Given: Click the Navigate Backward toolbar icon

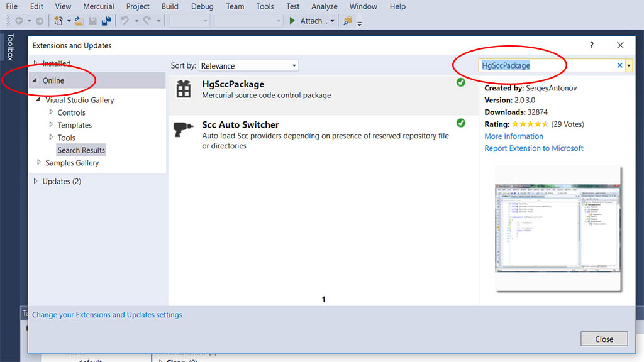Looking at the screenshot, I should (19, 21).
